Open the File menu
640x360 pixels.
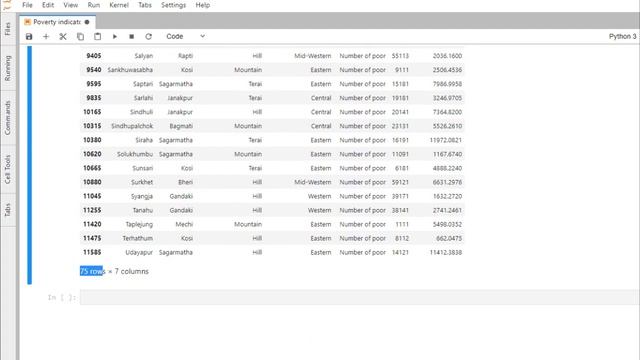click(27, 5)
